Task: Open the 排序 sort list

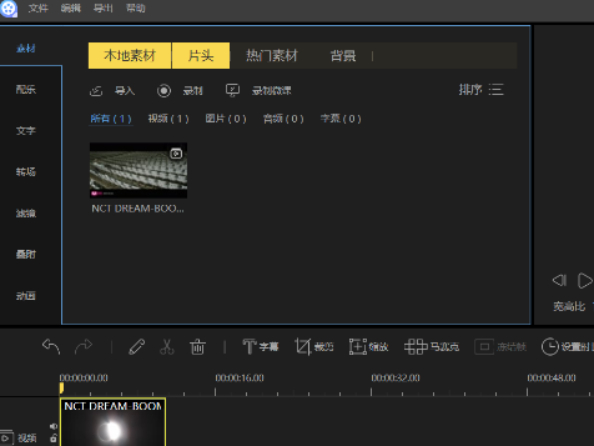Action: pyautogui.click(x=481, y=90)
